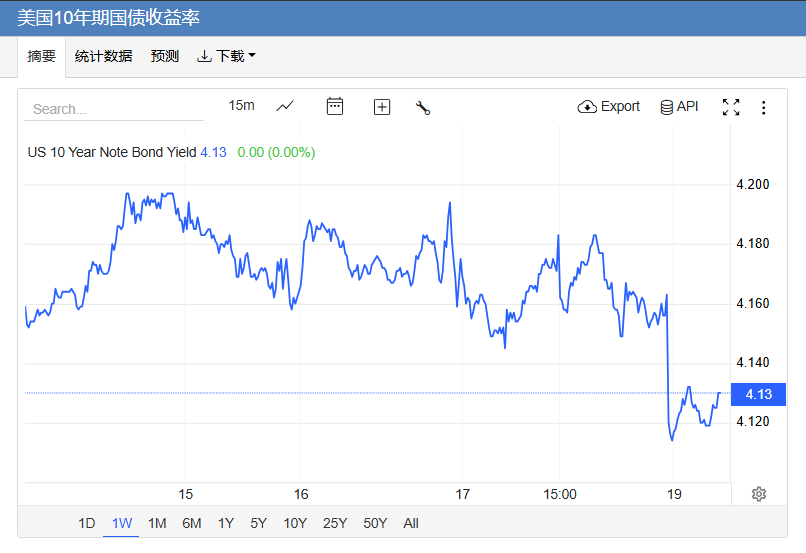Select the 10Y time range
Screen dimensions: 806x553
tap(295, 523)
